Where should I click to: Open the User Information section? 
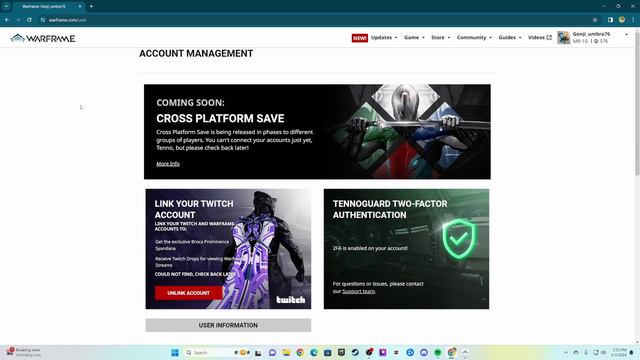pyautogui.click(x=228, y=325)
